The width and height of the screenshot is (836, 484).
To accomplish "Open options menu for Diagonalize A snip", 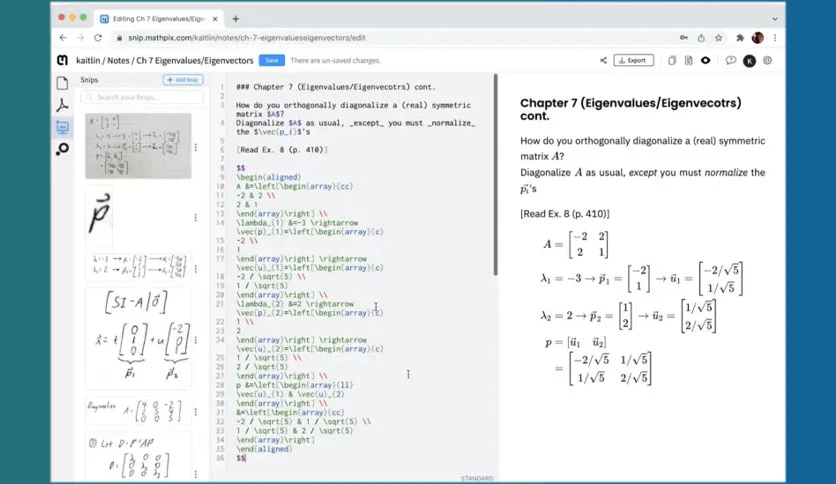I will pos(196,412).
